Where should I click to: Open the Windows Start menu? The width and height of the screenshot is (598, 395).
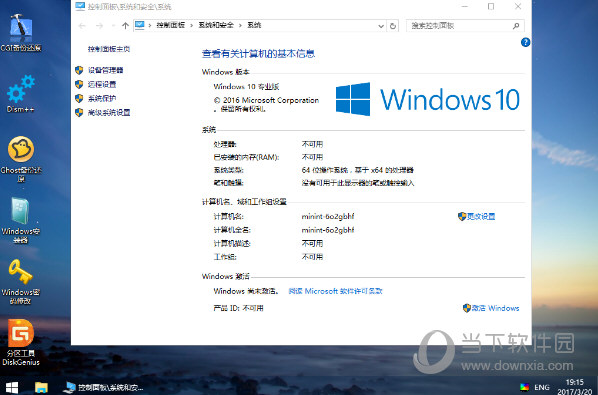[11, 387]
